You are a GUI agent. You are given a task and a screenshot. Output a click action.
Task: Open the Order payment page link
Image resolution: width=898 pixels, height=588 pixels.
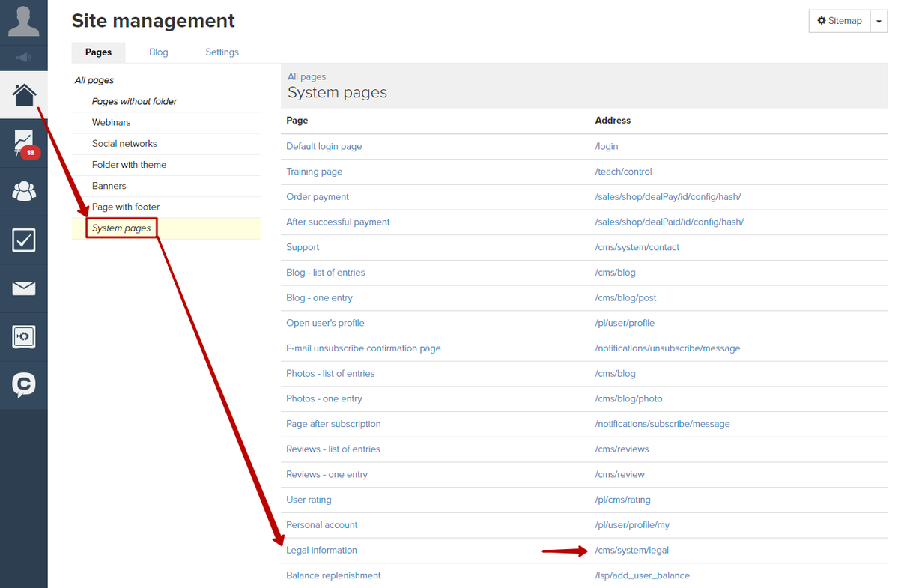pos(318,197)
